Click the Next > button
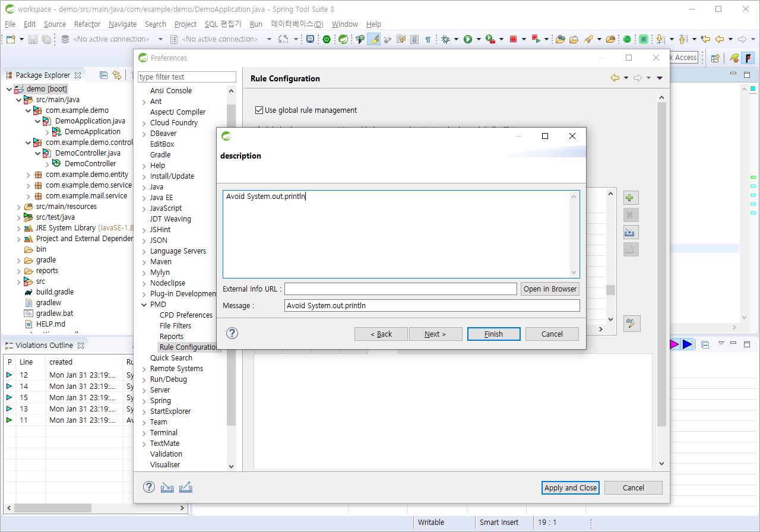This screenshot has width=760, height=532. coord(435,334)
